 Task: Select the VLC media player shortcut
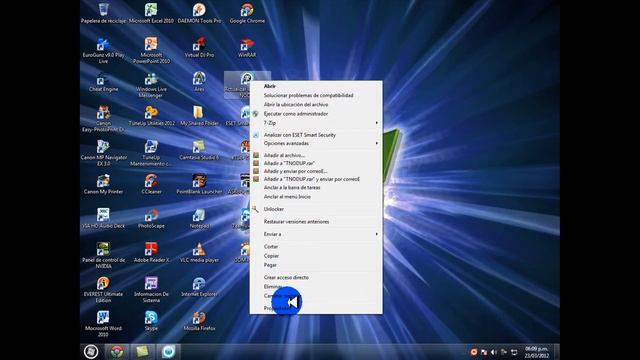point(199,253)
